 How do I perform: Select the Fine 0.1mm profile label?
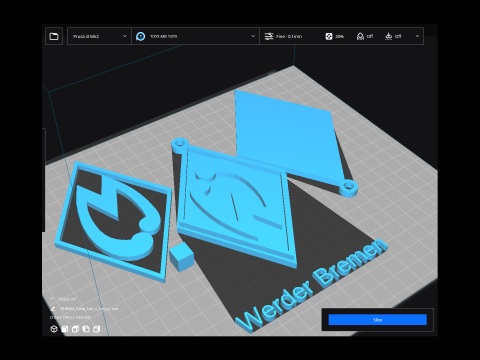[x=289, y=36]
